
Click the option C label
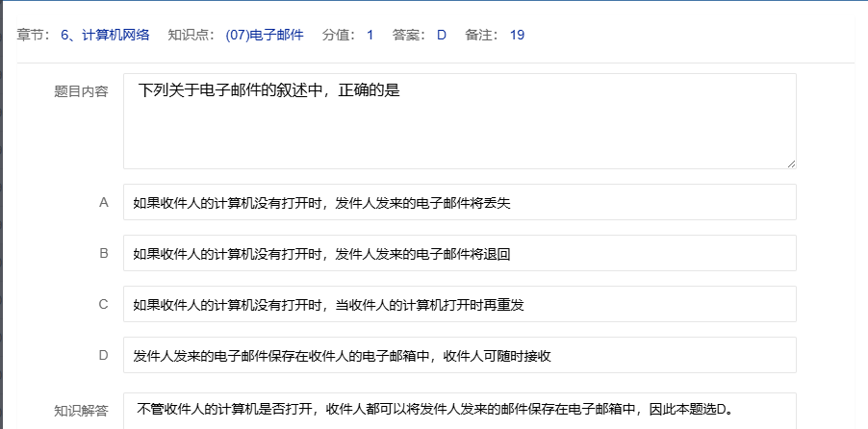tap(103, 305)
